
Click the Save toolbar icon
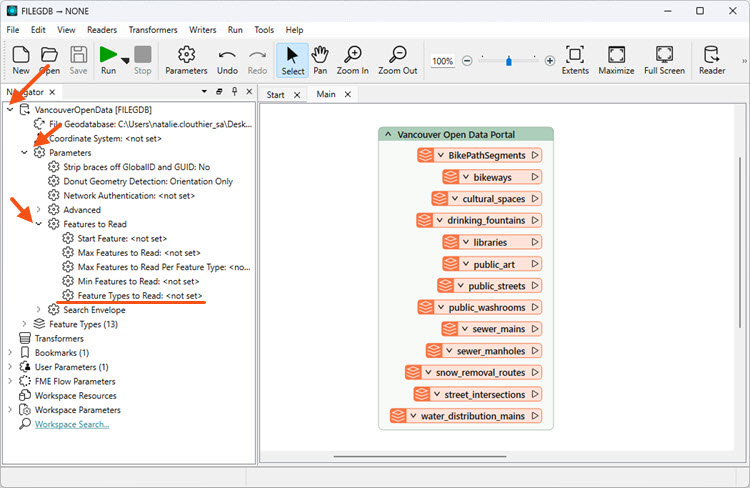point(78,60)
